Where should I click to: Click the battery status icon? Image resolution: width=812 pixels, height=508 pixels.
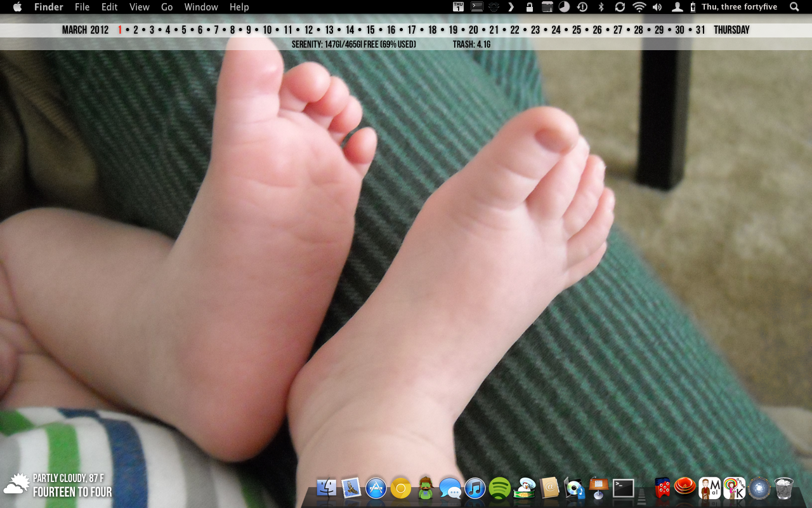693,7
